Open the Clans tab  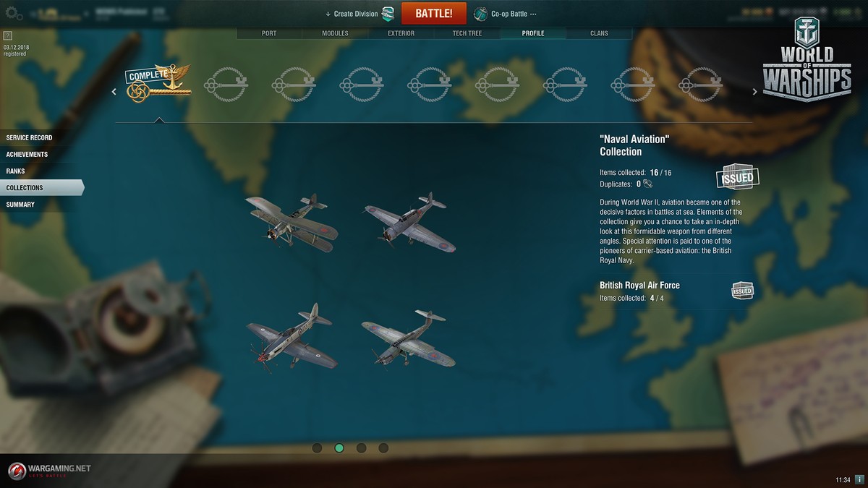click(599, 33)
